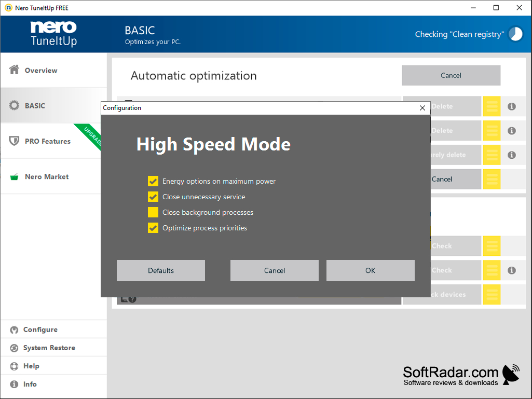Open the Overview section
Screen dimensions: 532x399
(53, 70)
